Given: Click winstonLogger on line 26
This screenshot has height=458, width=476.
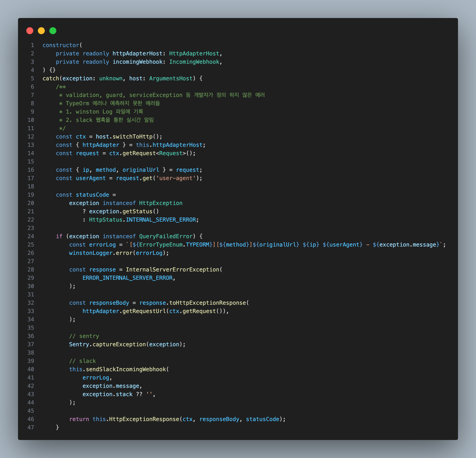Looking at the screenshot, I should [x=91, y=253].
